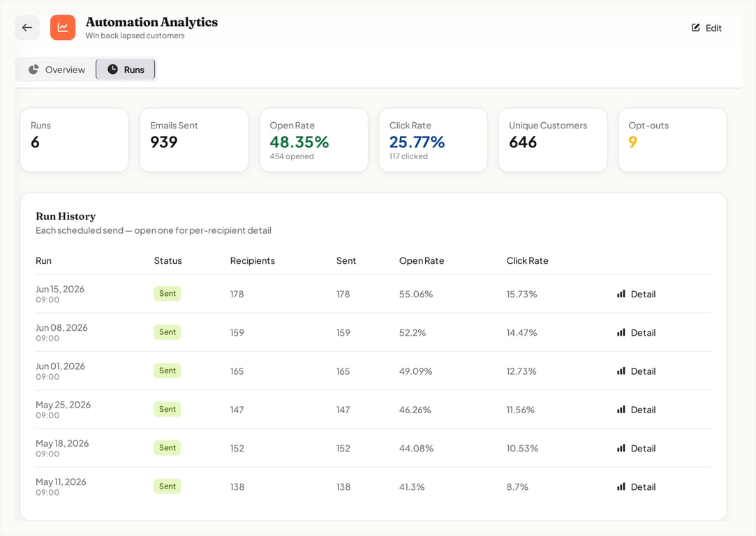Image resolution: width=756 pixels, height=536 pixels.
Task: Click the 117 clicked subtext
Action: click(408, 156)
